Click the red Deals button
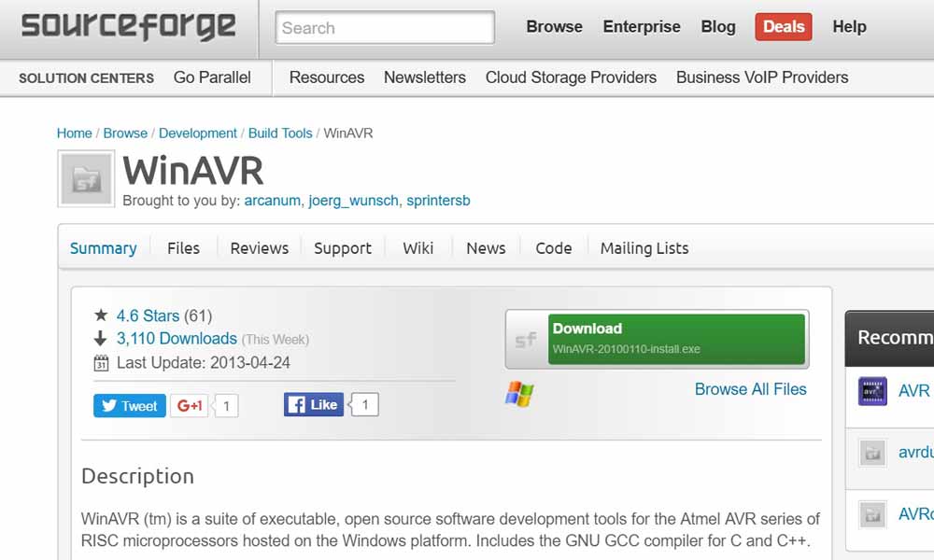Screen dimensions: 934x560 tap(784, 27)
